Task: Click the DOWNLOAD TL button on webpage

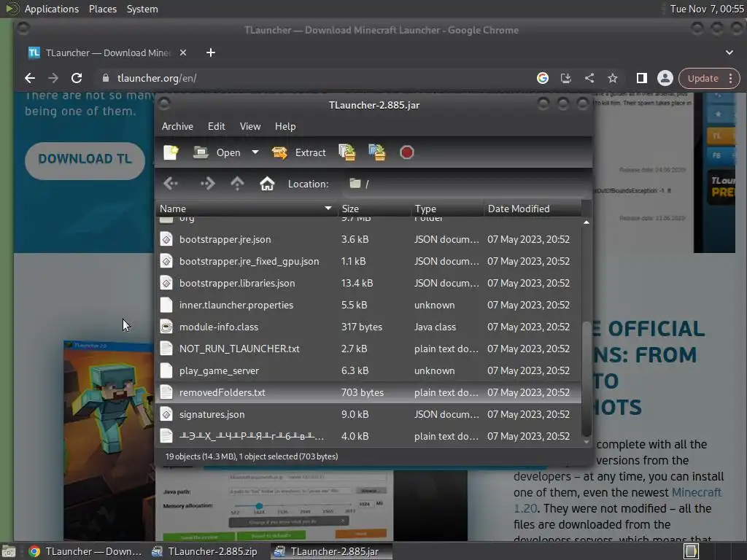Action: coord(85,159)
